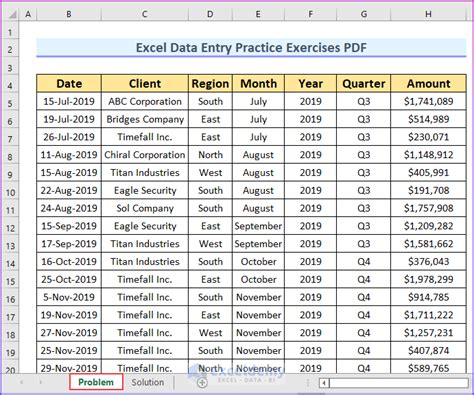Click the date cell '24-Aug-2019'
474x395 pixels.
(69, 208)
